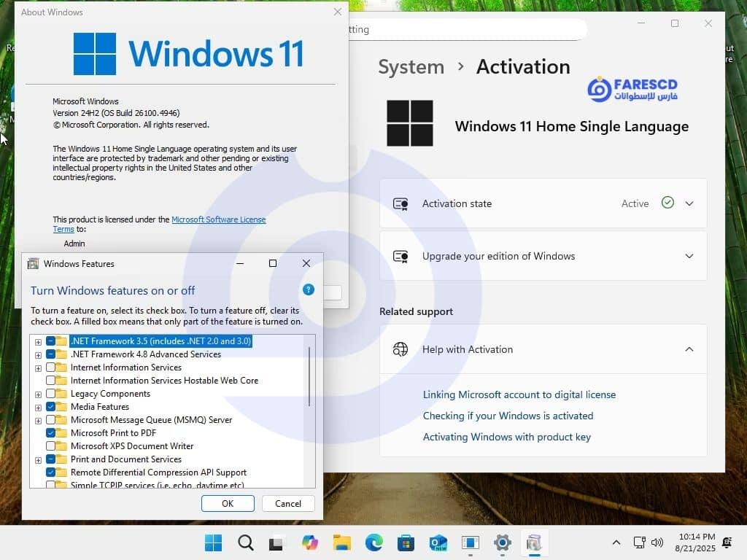Open taskbar Search magnifier
Screen dimensions: 747x560
[x=245, y=542]
